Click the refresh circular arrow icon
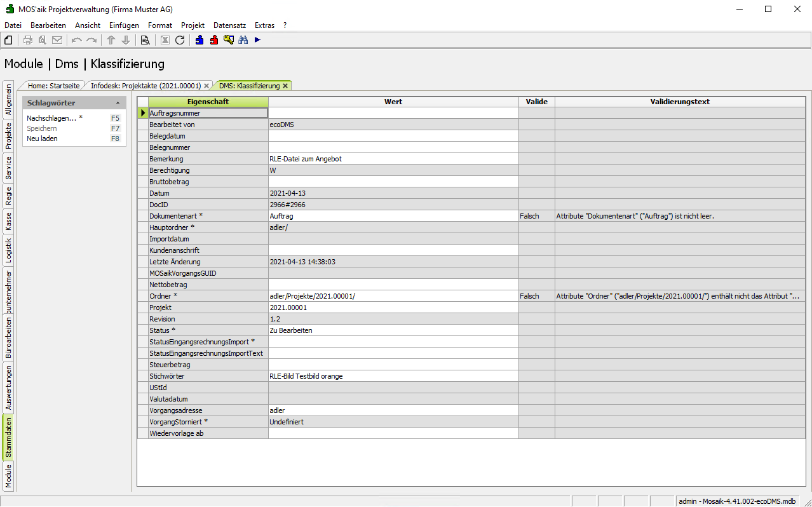Image resolution: width=812 pixels, height=507 pixels. 180,40
